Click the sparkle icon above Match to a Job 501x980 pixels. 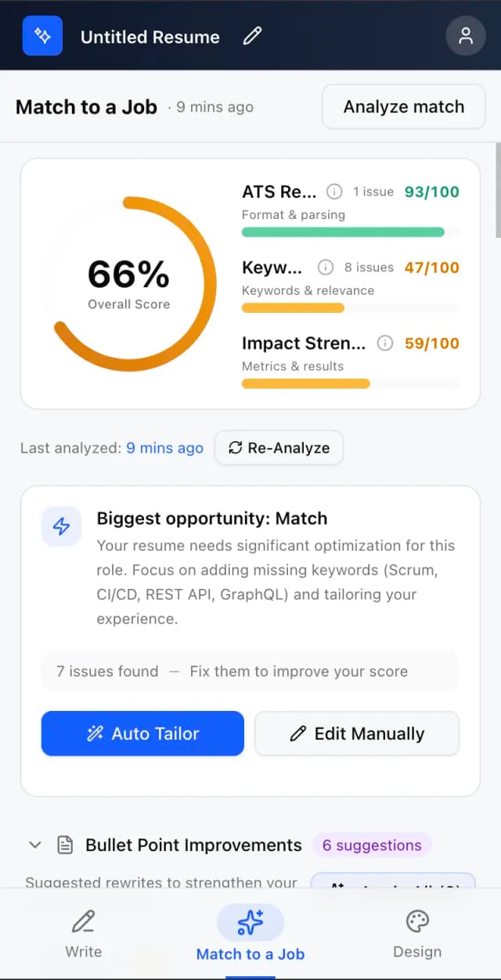coord(250,921)
